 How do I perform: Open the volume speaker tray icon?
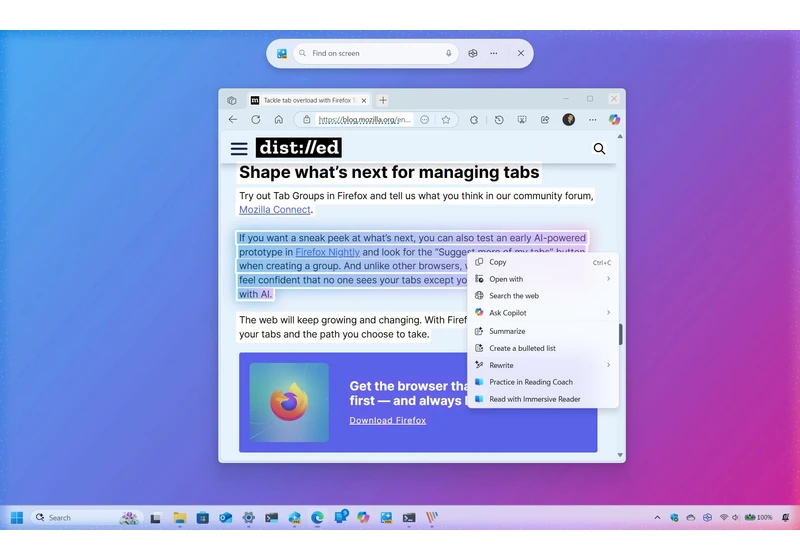click(x=735, y=518)
